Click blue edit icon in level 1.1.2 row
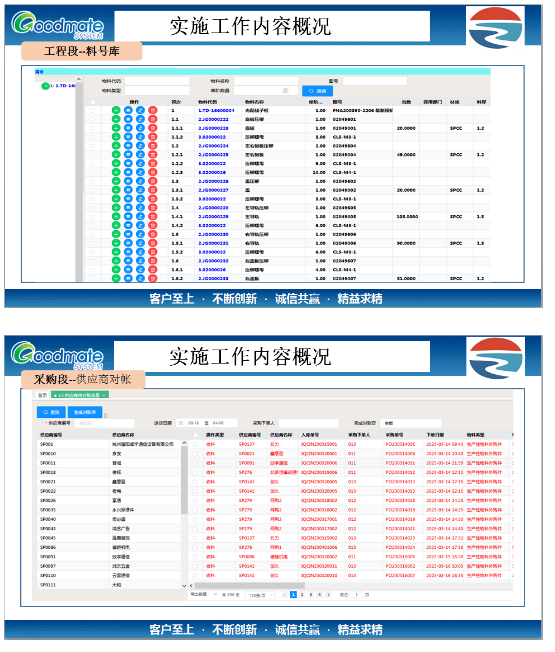Viewport: 555px width, 652px height. tap(141, 137)
